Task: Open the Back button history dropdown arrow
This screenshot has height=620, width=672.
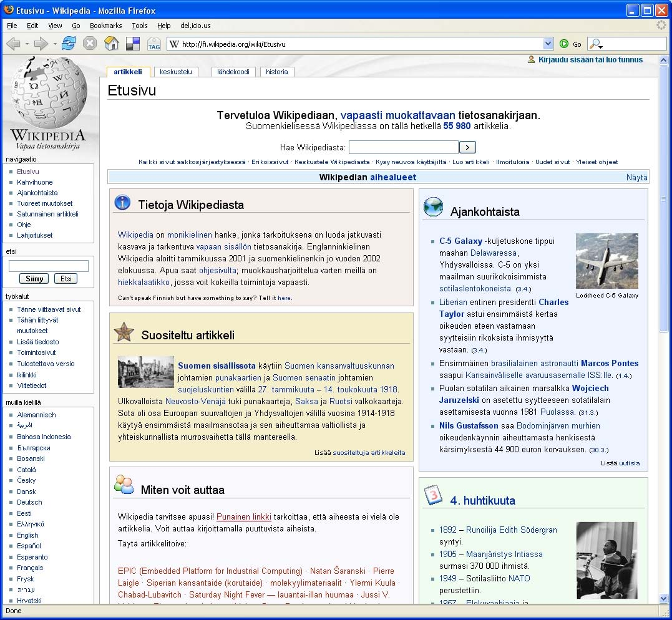Action: click(x=27, y=44)
